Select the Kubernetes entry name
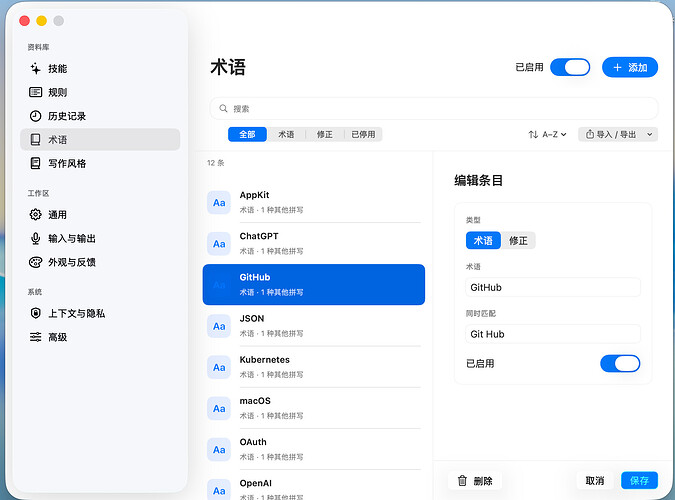This screenshot has width=675, height=500. point(265,360)
